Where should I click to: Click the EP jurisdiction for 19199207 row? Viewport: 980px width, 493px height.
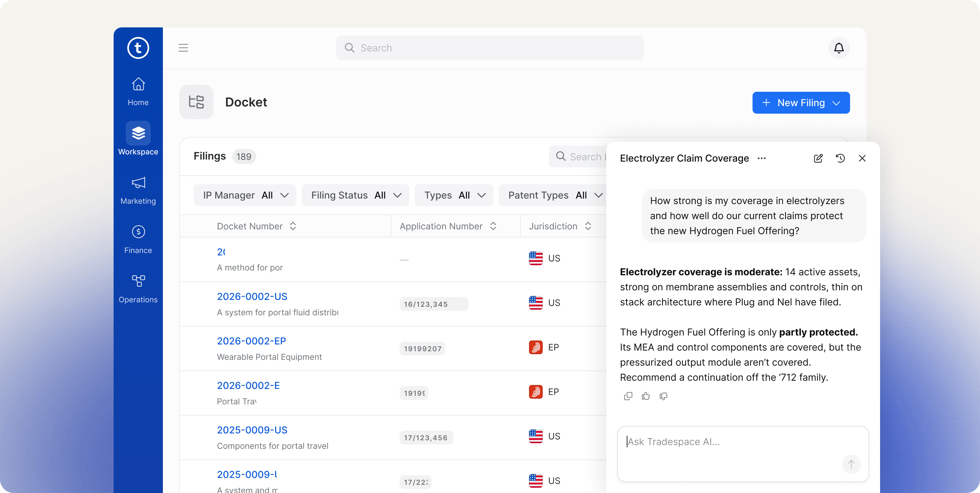point(544,347)
